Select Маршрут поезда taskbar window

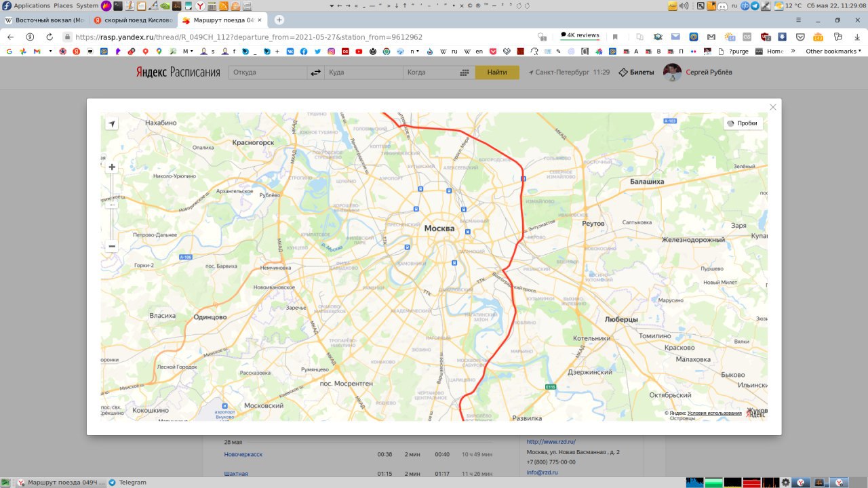[x=61, y=482]
